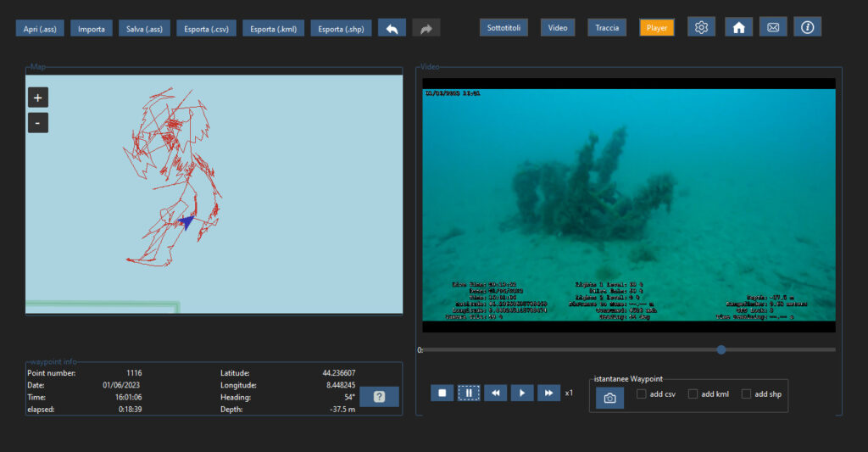Switch to the Traccia tab
This screenshot has width=868, height=452.
point(607,28)
